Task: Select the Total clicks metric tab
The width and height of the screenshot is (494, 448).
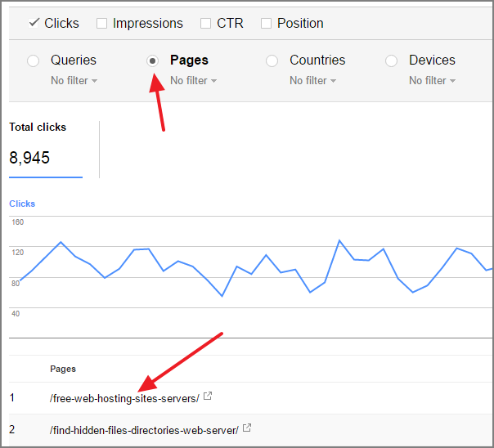Action: [46, 150]
